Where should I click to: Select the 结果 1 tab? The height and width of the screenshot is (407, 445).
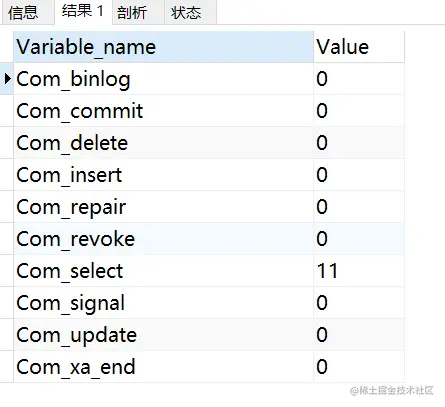(83, 12)
